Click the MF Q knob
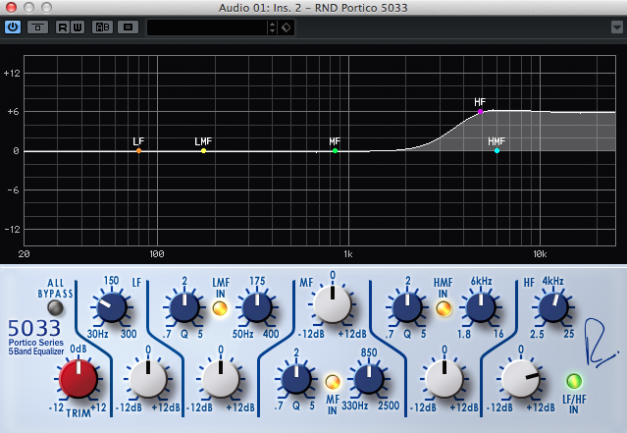Viewport: 627px width, 433px height. [296, 379]
